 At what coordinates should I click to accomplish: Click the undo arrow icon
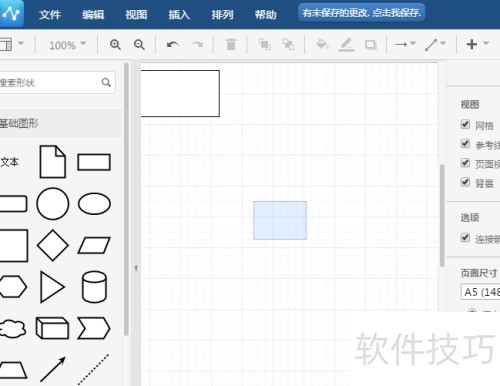173,44
